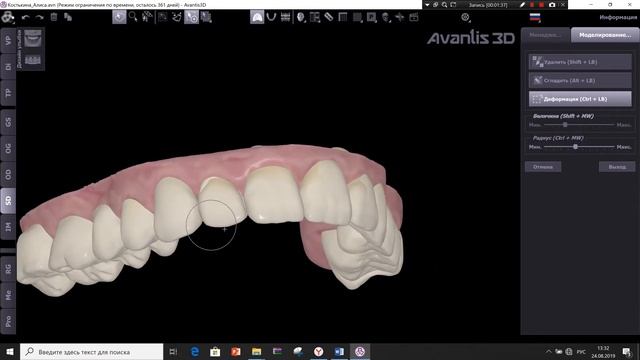Screen dimensions: 640x360
Task: Expand the recorder dropdown arrow
Action: click(x=427, y=5)
